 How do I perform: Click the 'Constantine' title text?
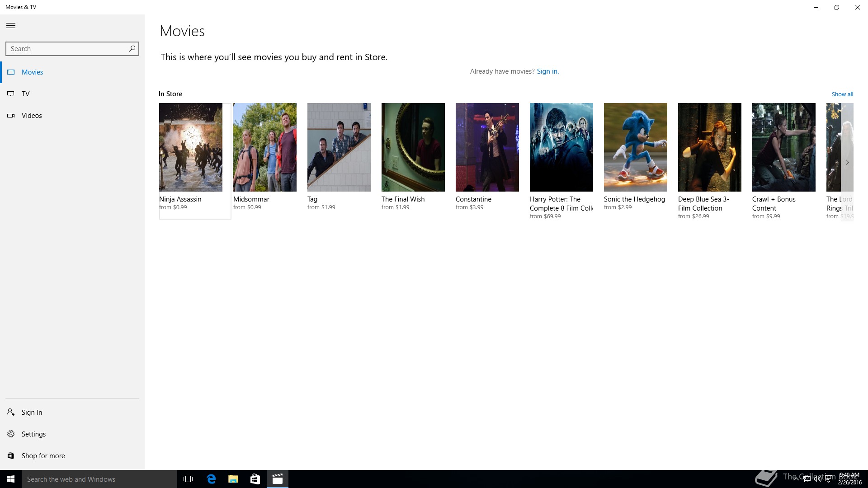point(473,199)
